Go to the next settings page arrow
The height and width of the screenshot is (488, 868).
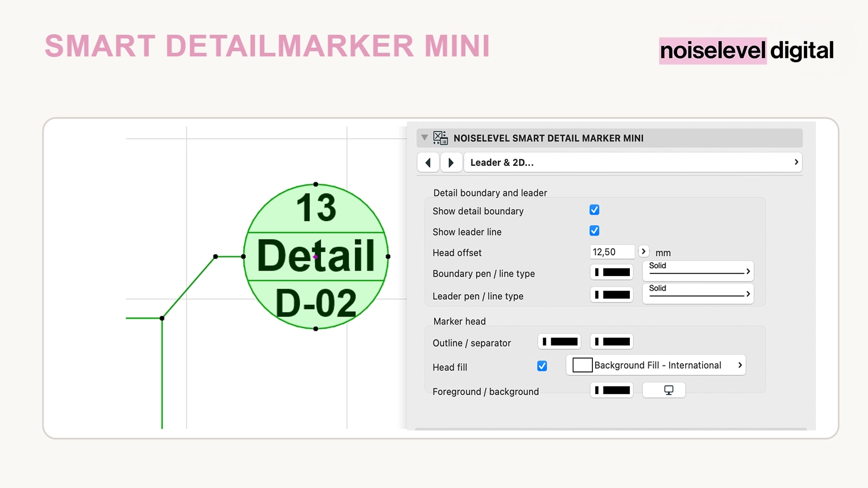coord(451,163)
